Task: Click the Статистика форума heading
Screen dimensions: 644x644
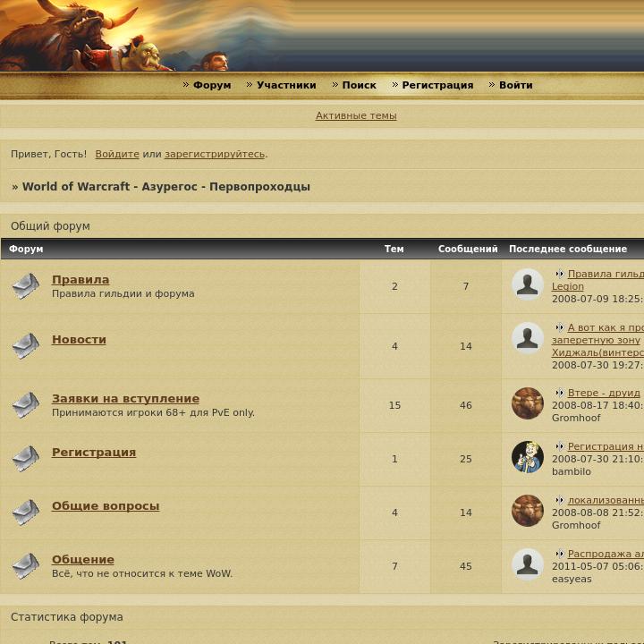Action: point(66,617)
